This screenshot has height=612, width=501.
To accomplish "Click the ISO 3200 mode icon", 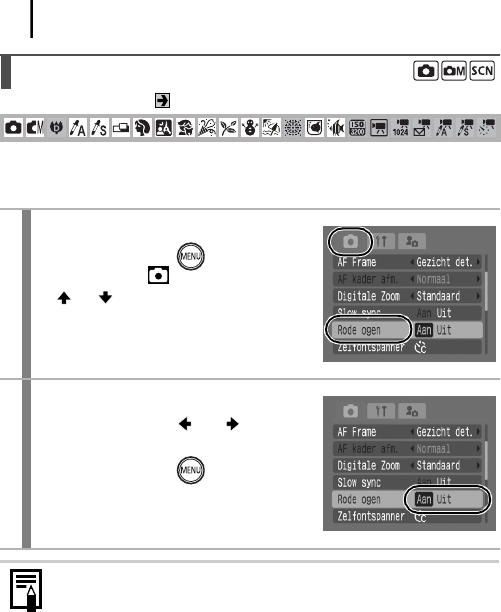I will pos(357,128).
